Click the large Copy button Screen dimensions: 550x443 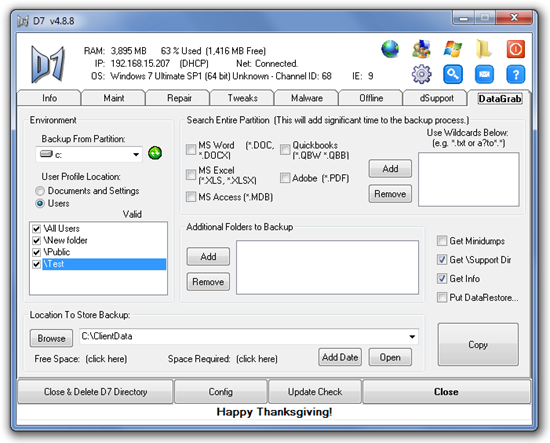(x=478, y=344)
